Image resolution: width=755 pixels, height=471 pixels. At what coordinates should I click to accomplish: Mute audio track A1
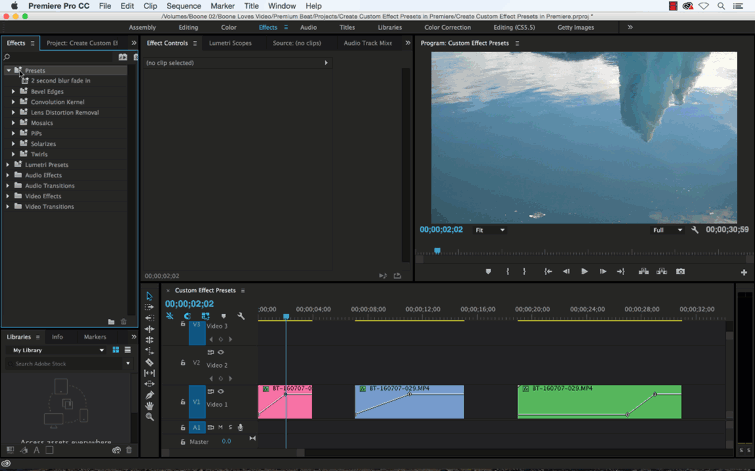click(x=221, y=427)
